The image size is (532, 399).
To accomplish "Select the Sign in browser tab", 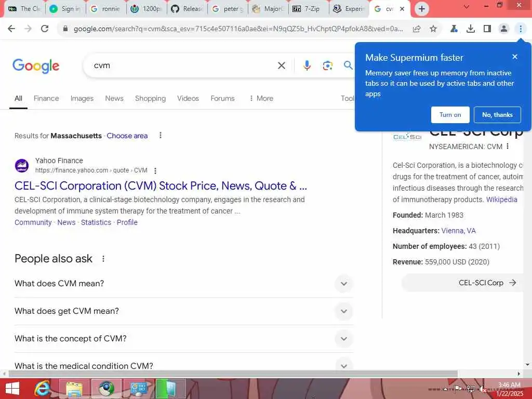I will (x=65, y=9).
